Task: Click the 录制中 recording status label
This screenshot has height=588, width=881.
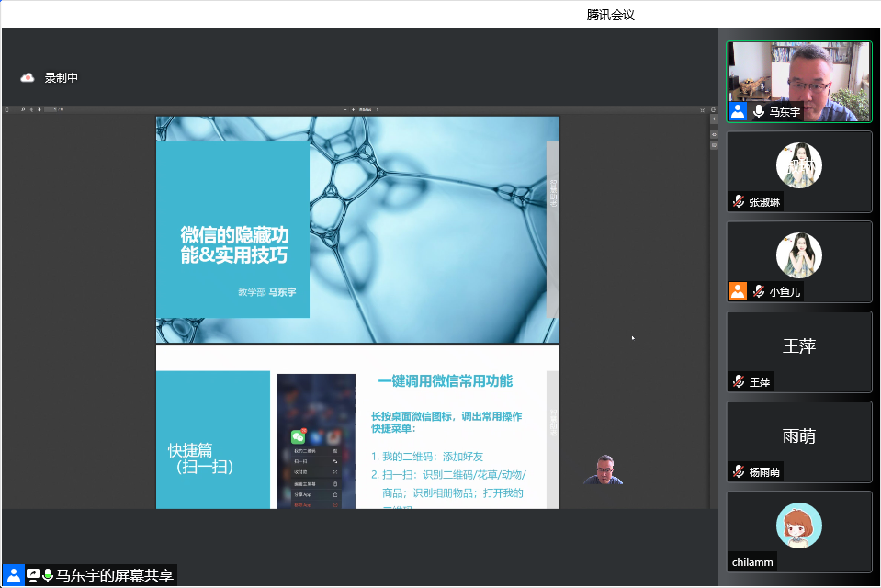Action: (x=62, y=77)
